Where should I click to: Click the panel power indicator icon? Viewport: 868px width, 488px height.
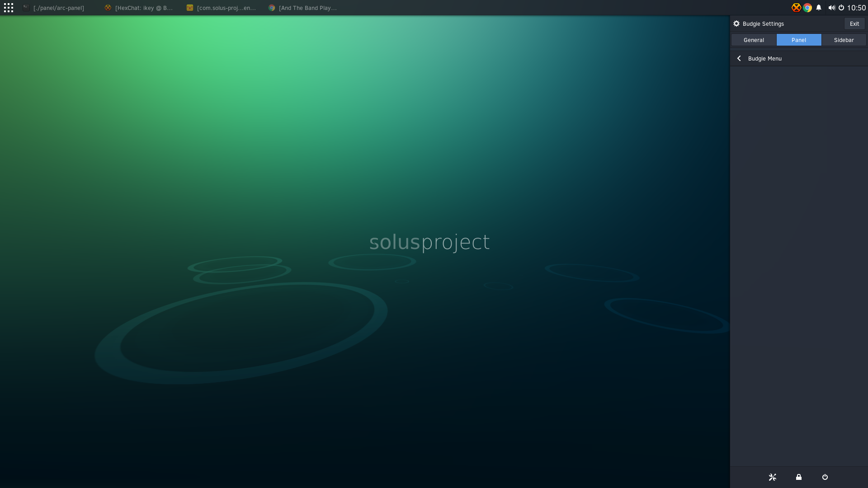click(841, 8)
